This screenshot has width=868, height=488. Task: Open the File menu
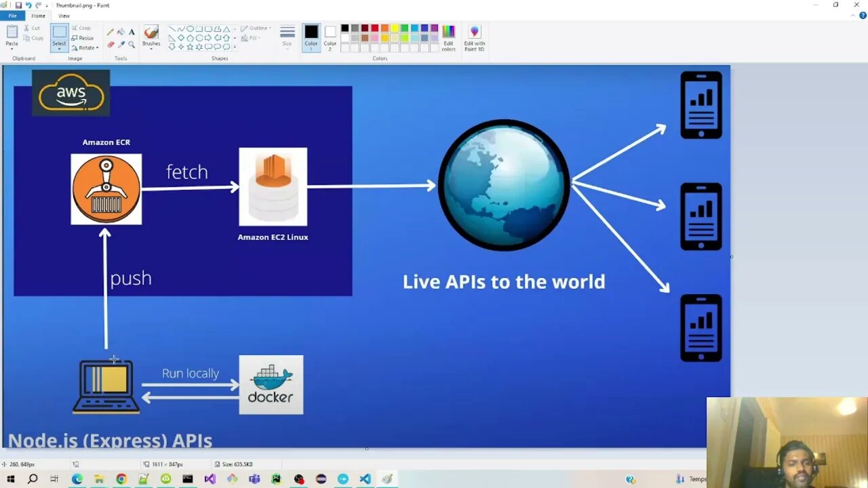[12, 16]
